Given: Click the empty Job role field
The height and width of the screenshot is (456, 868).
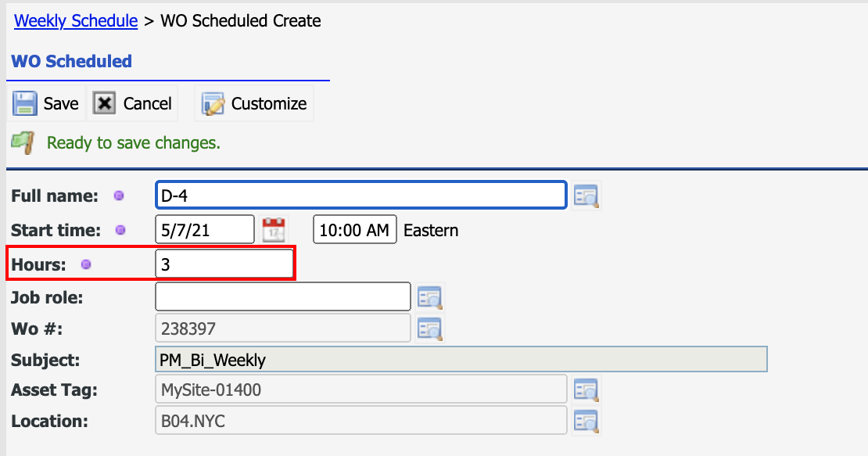Looking at the screenshot, I should coord(283,297).
